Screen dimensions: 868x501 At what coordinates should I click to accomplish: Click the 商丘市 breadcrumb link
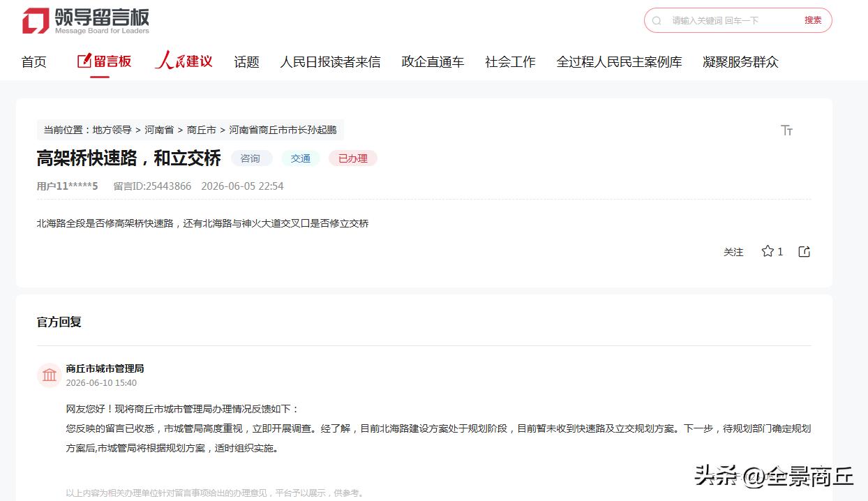click(x=202, y=130)
